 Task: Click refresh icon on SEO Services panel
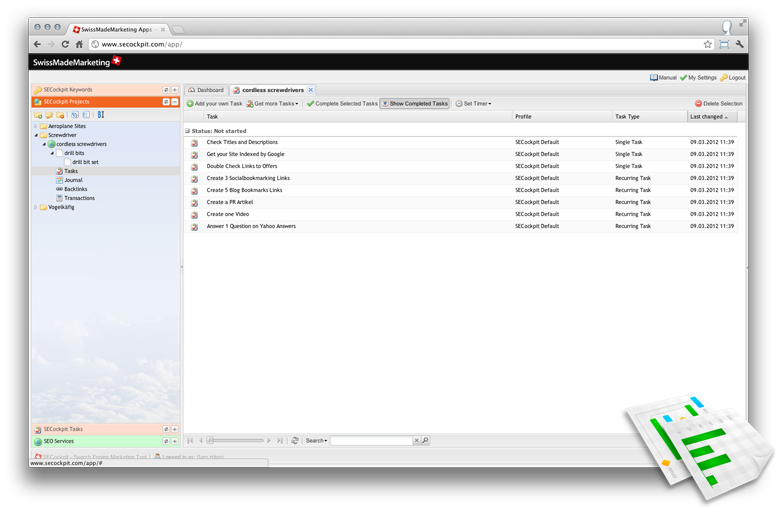pyautogui.click(x=166, y=441)
